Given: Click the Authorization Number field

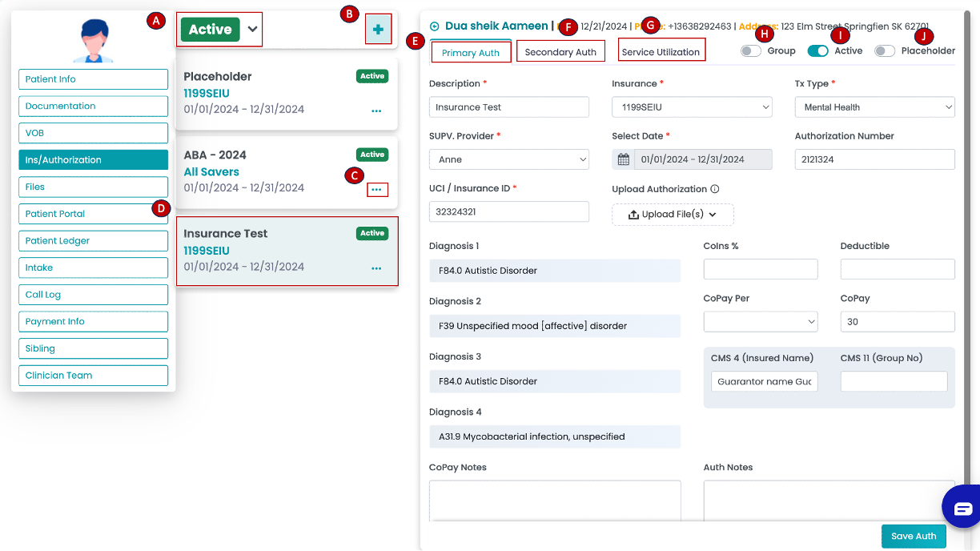Looking at the screenshot, I should (x=874, y=159).
